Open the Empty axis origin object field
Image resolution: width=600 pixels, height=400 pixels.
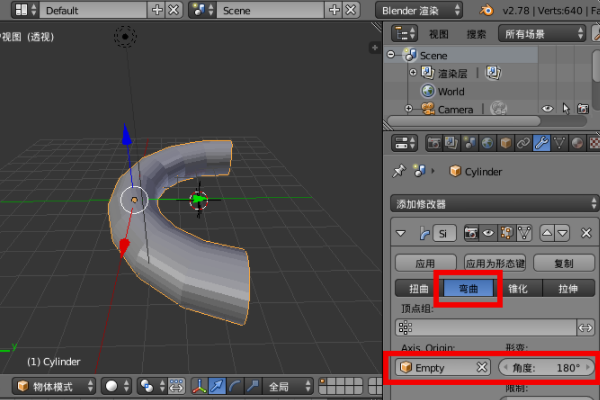[437, 368]
